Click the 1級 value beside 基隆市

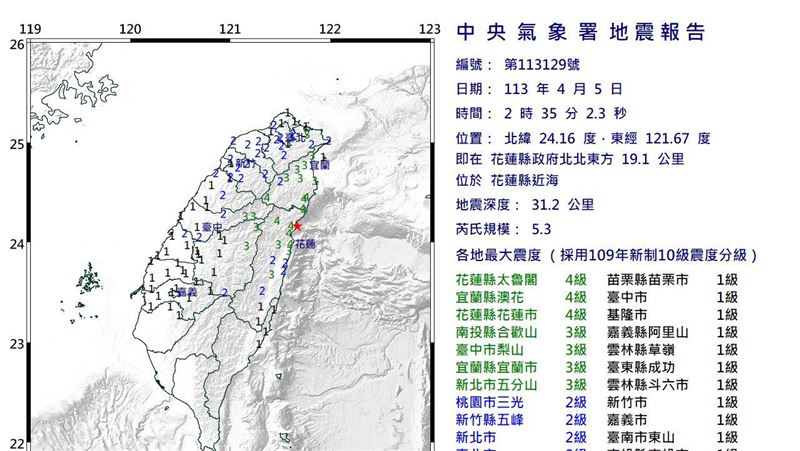point(727,315)
